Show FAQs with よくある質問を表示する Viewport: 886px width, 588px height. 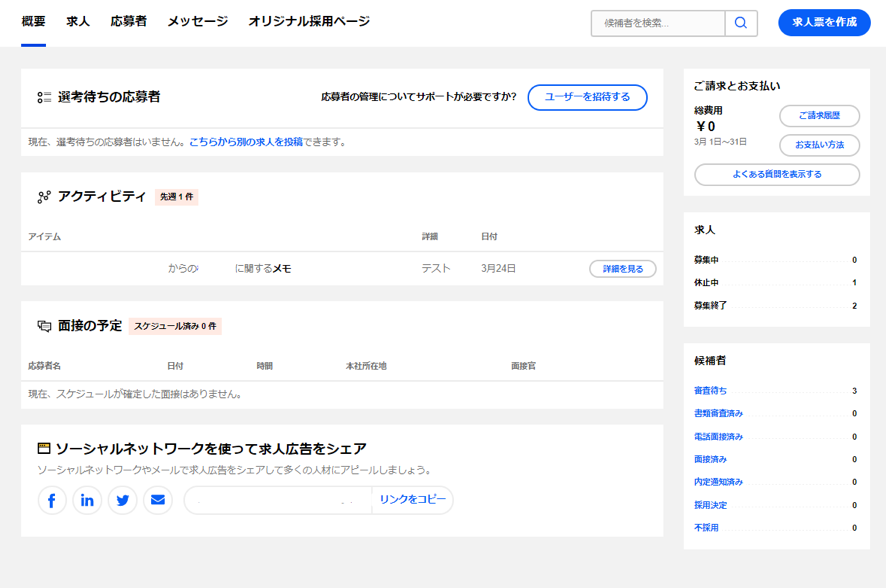[777, 175]
